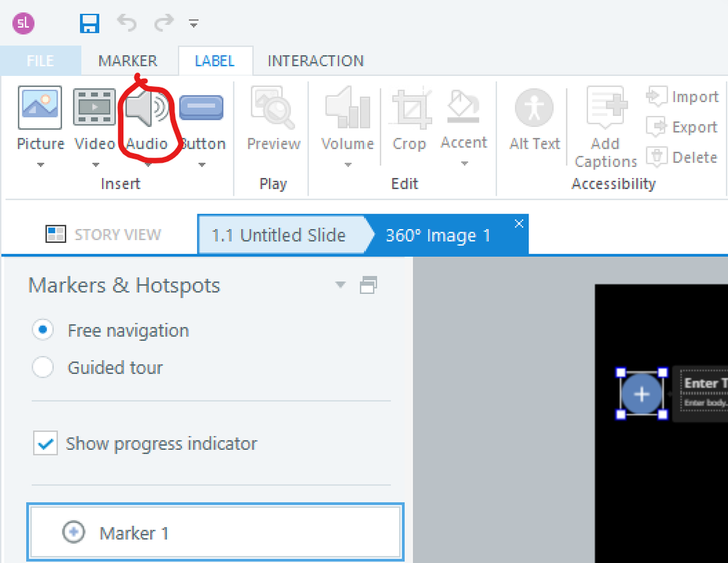This screenshot has width=728, height=563.
Task: Expand the Audio dropdown arrow
Action: coord(148,164)
